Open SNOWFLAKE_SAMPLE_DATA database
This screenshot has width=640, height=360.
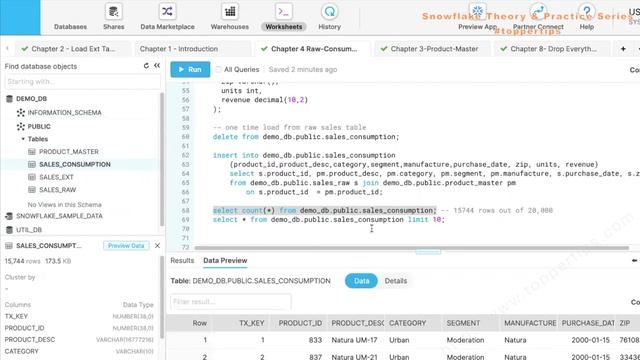59,216
